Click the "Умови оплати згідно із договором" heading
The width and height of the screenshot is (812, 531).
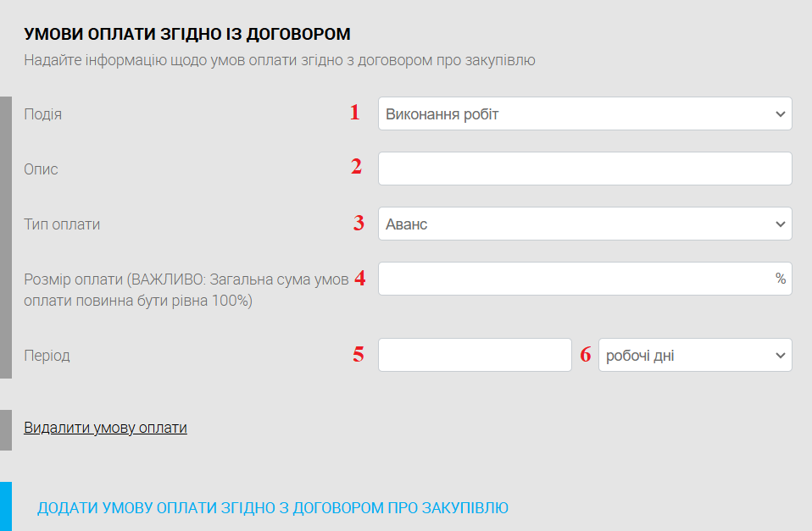(x=187, y=35)
